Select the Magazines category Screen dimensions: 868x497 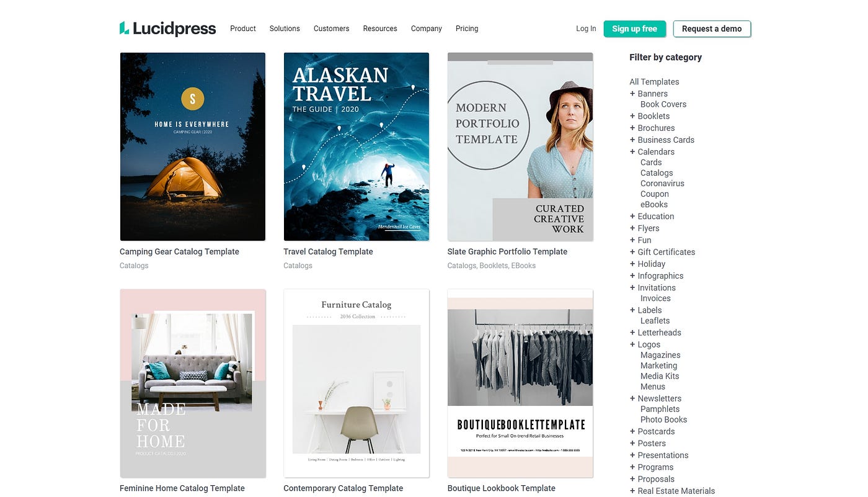(x=660, y=355)
